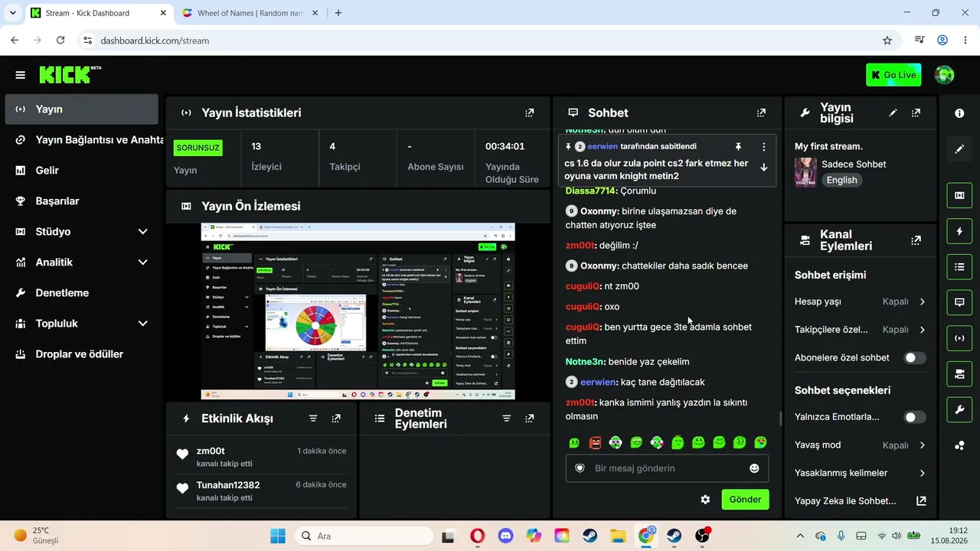Image resolution: width=980 pixels, height=551 pixels.
Task: Open Hesap yaşı setting options
Action: coord(860,302)
